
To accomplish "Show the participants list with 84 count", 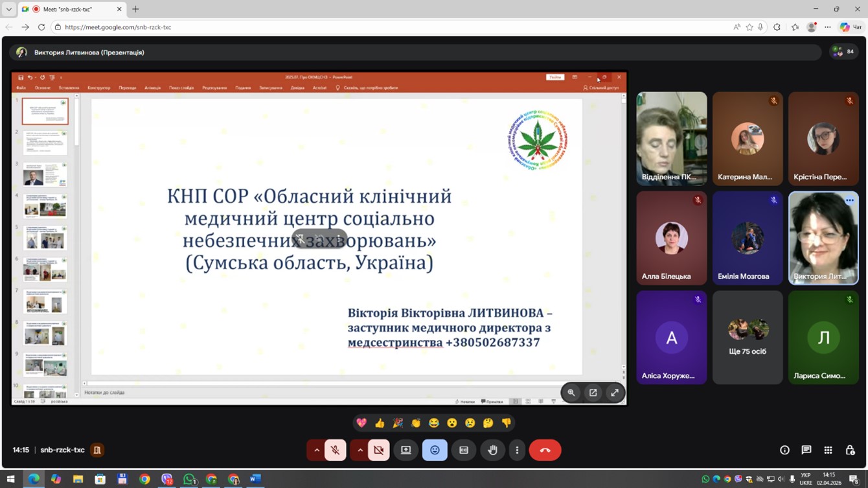I will [x=843, y=52].
